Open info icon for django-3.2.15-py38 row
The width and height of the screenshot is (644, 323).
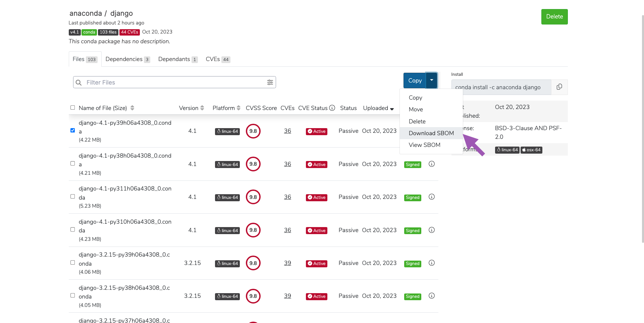(x=432, y=296)
